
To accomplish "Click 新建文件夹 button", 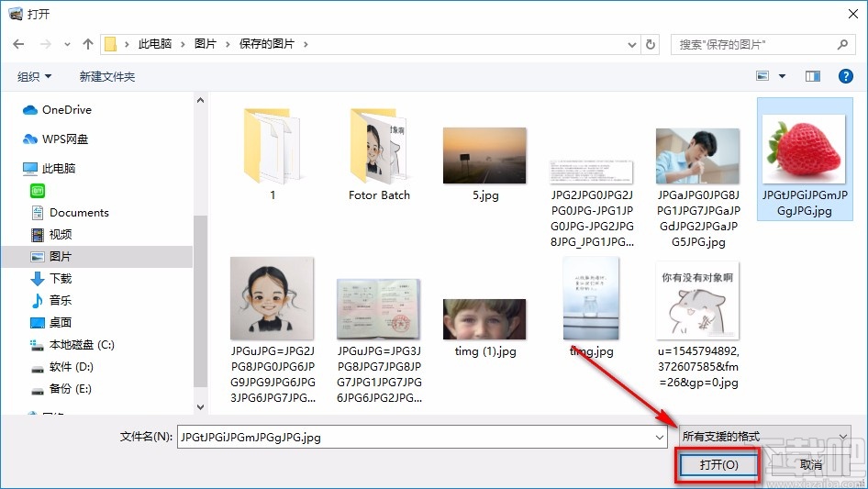I will tap(106, 76).
